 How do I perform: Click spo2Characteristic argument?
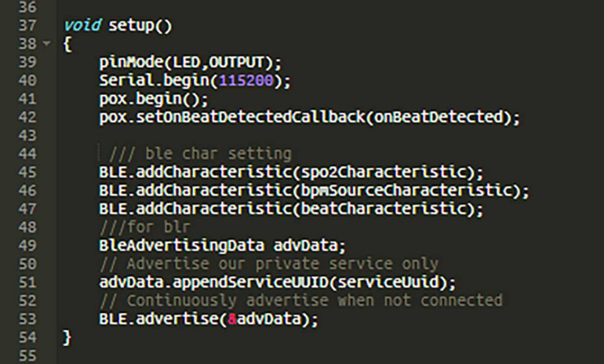[384, 172]
